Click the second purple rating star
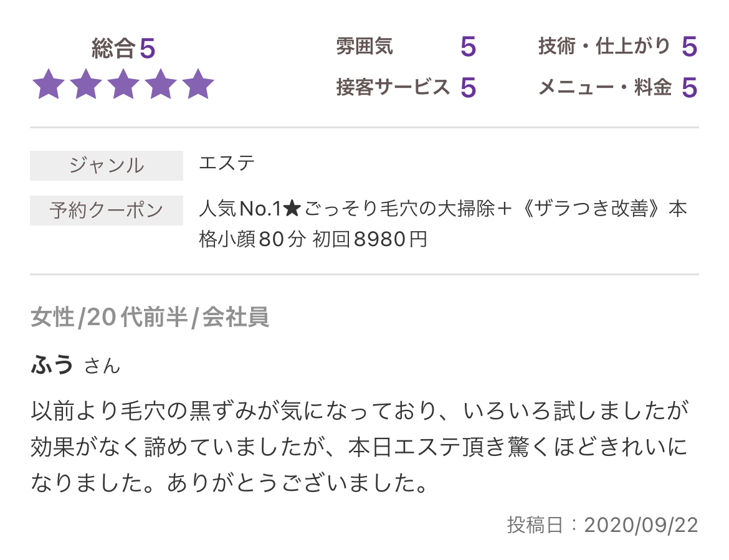The image size is (729, 560). [x=86, y=85]
